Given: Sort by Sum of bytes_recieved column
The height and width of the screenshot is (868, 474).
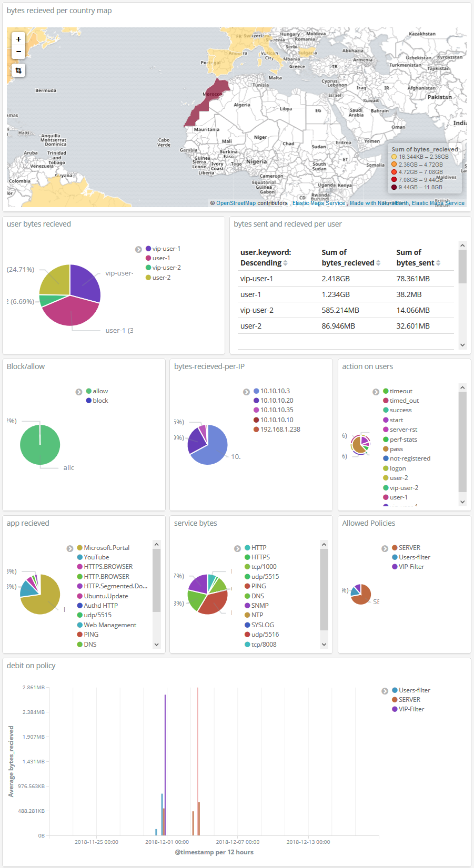Looking at the screenshot, I should pyautogui.click(x=378, y=263).
